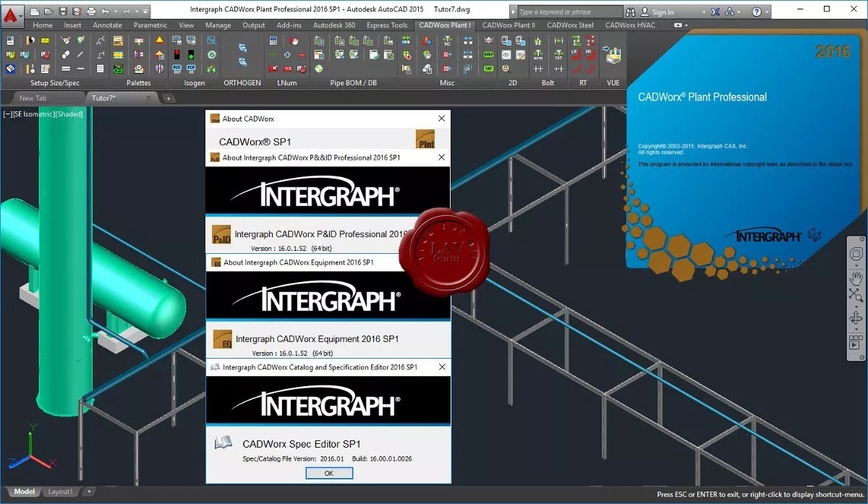
Task: Click the Save icon in Quick Access toolbar
Action: point(62,12)
